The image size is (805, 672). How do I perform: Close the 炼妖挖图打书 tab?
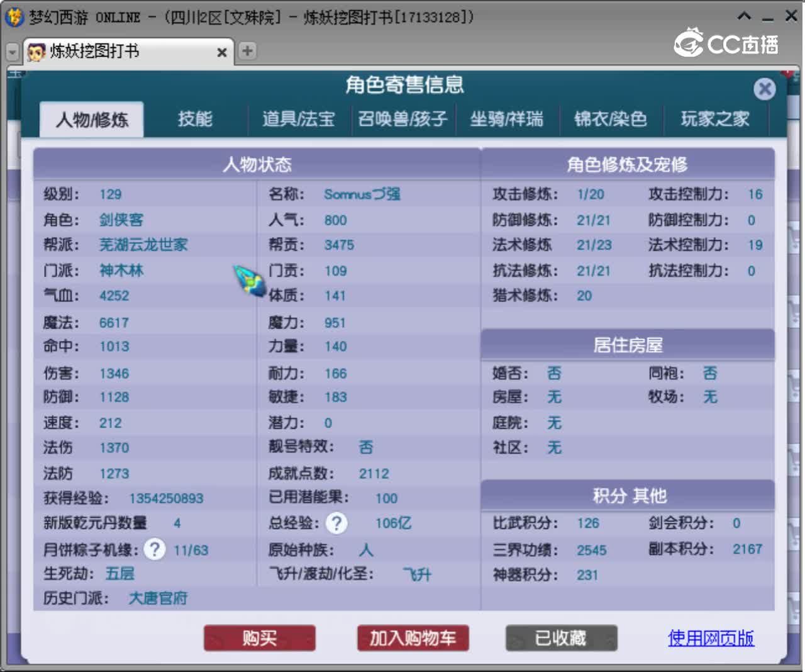pyautogui.click(x=221, y=52)
